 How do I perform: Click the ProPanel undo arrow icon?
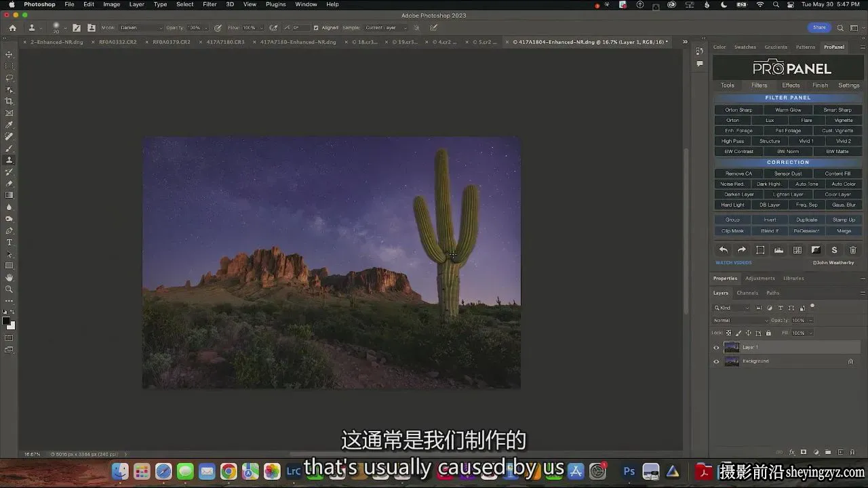tap(724, 250)
